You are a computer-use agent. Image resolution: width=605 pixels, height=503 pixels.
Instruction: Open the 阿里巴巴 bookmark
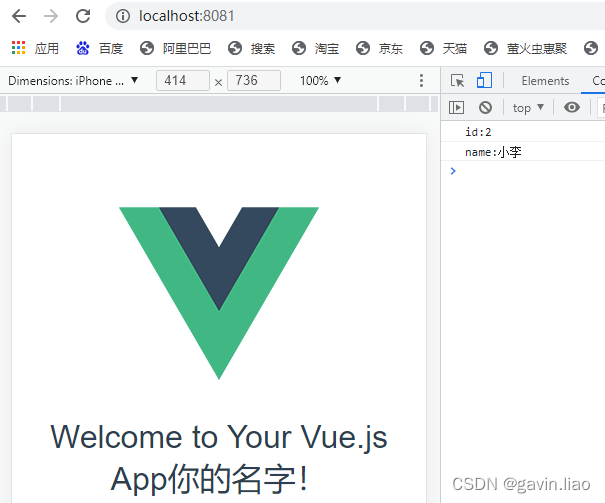pos(176,48)
